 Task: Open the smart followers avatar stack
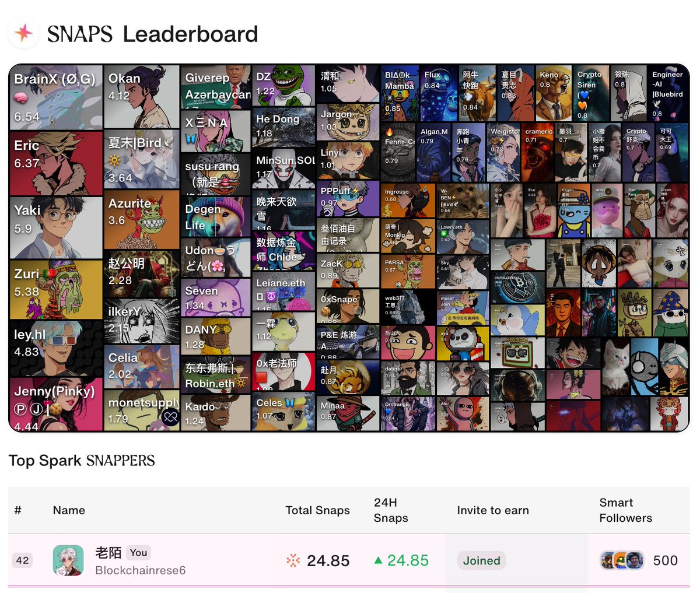click(x=622, y=560)
